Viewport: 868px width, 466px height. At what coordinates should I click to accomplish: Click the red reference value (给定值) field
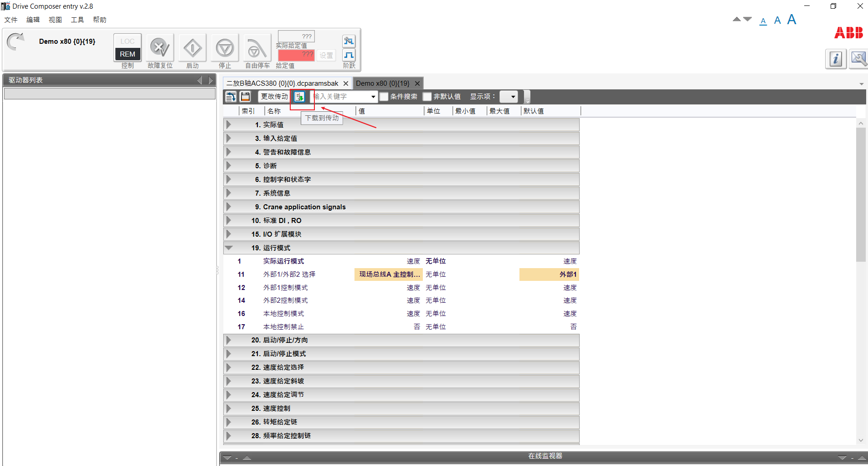(x=296, y=55)
